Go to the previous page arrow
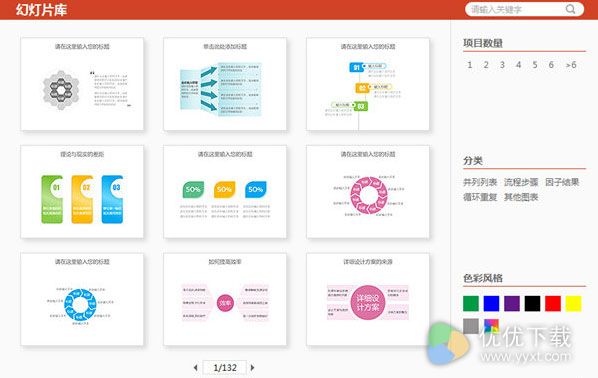This screenshot has width=598, height=378. coord(196,368)
